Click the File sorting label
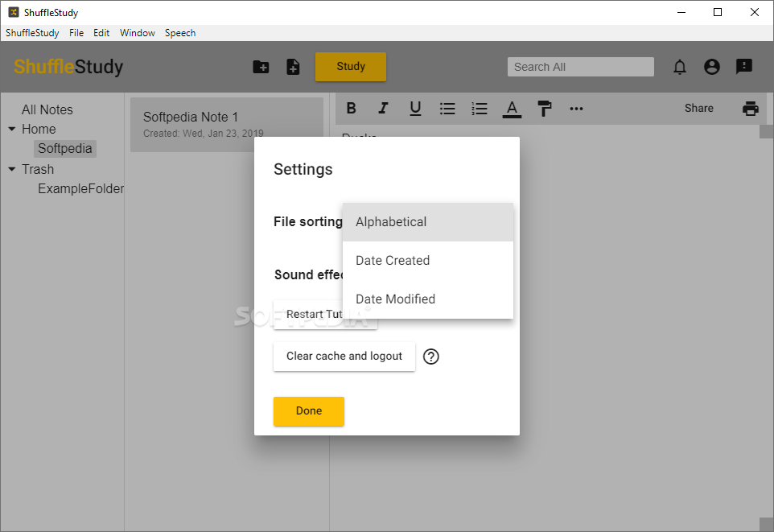The image size is (774, 532). (x=307, y=222)
